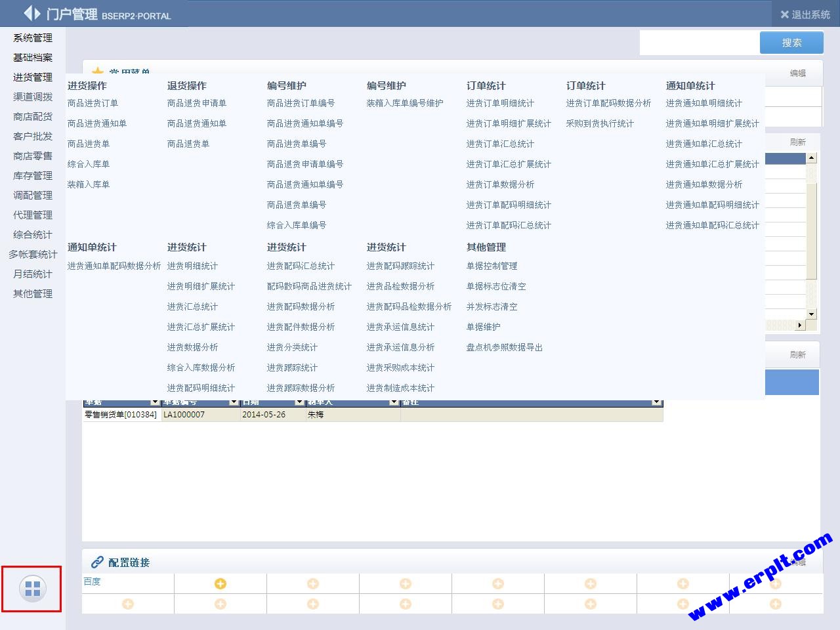Viewport: 840px width, 630px height.
Task: Click the portal logo arrows icon
Action: coord(32,12)
